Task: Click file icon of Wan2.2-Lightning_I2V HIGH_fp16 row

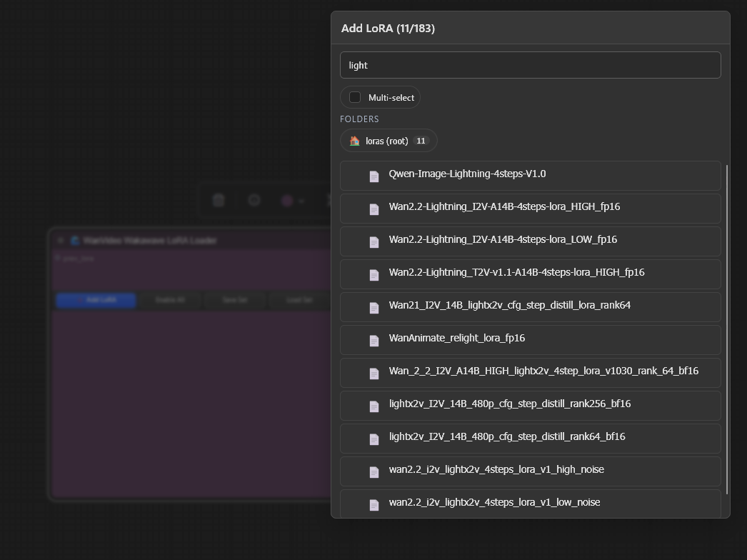Action: (374, 209)
